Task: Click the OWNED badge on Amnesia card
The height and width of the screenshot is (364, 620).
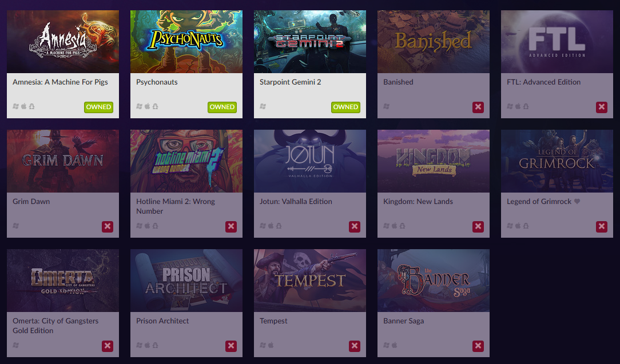Action: point(98,107)
